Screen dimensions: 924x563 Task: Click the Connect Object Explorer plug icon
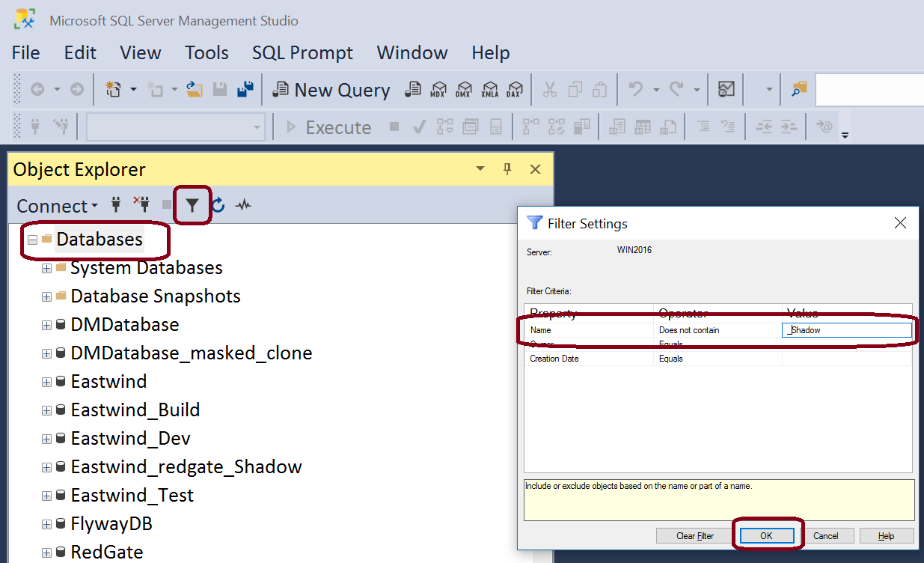(x=116, y=204)
